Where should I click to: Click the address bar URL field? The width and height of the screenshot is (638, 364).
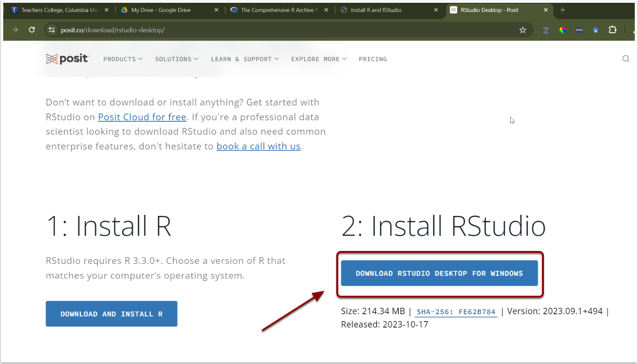pyautogui.click(x=277, y=30)
